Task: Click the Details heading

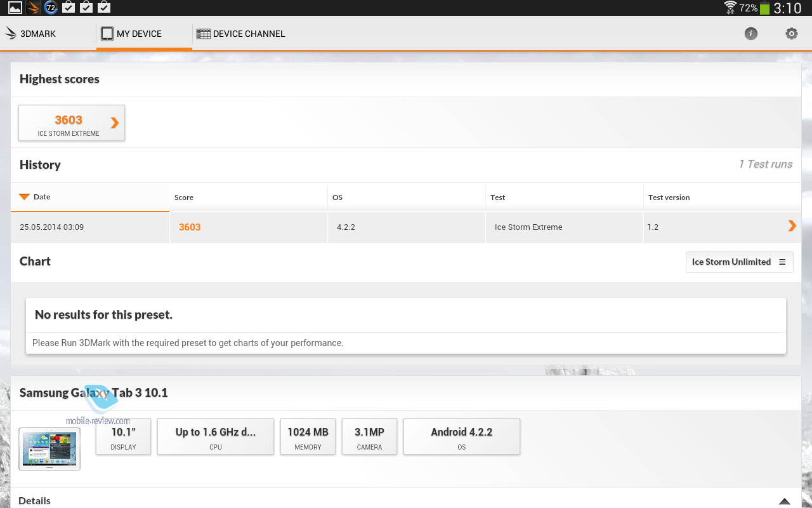Action: 34,501
